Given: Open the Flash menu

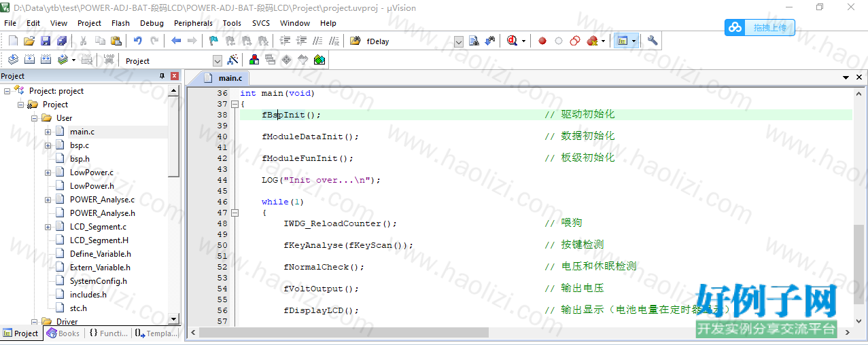Looking at the screenshot, I should [x=120, y=23].
